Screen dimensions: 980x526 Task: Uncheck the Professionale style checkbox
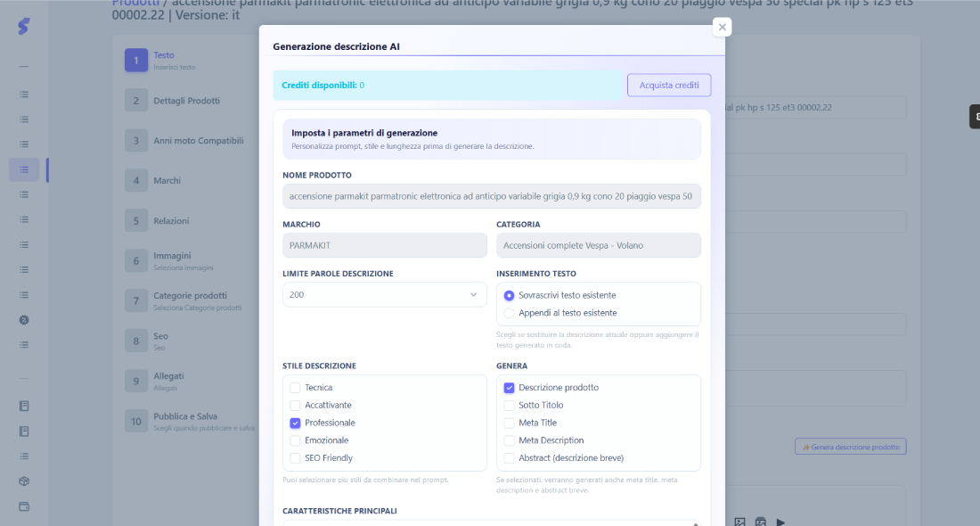point(295,423)
